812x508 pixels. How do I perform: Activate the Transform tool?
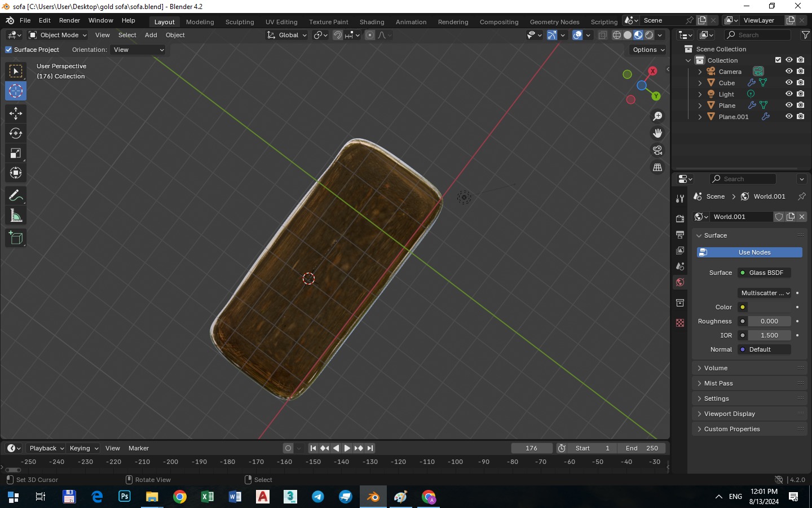click(x=16, y=173)
